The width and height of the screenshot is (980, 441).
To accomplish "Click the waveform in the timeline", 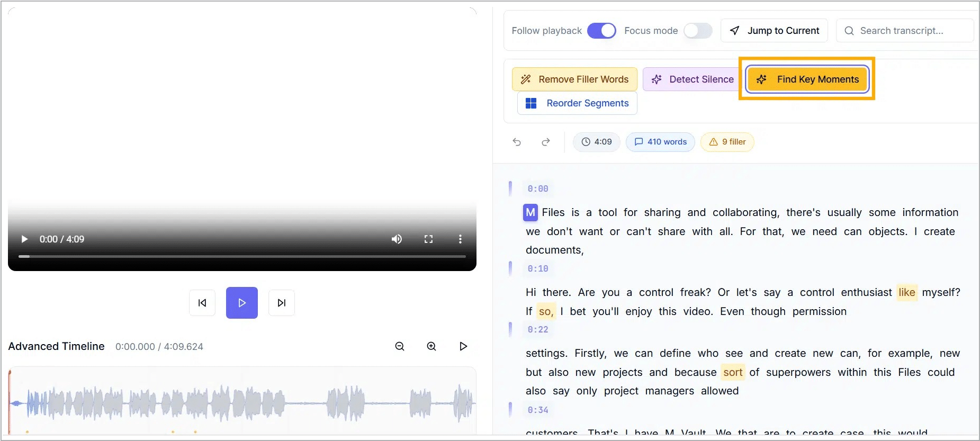I will tap(242, 402).
